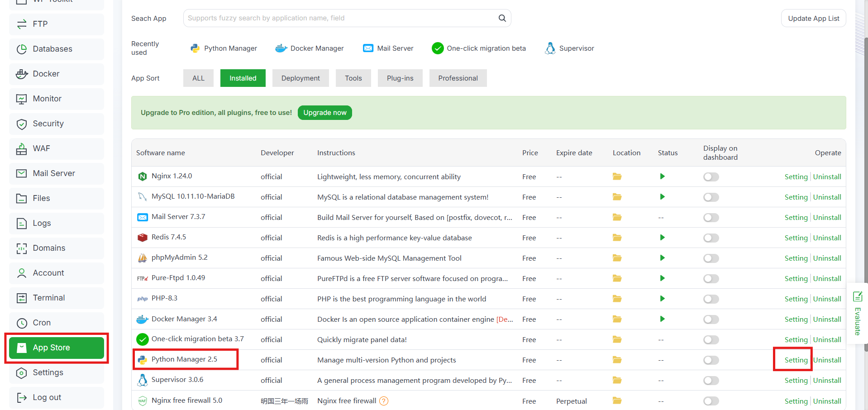
Task: Switch to Plug-ins tab
Action: (x=400, y=78)
